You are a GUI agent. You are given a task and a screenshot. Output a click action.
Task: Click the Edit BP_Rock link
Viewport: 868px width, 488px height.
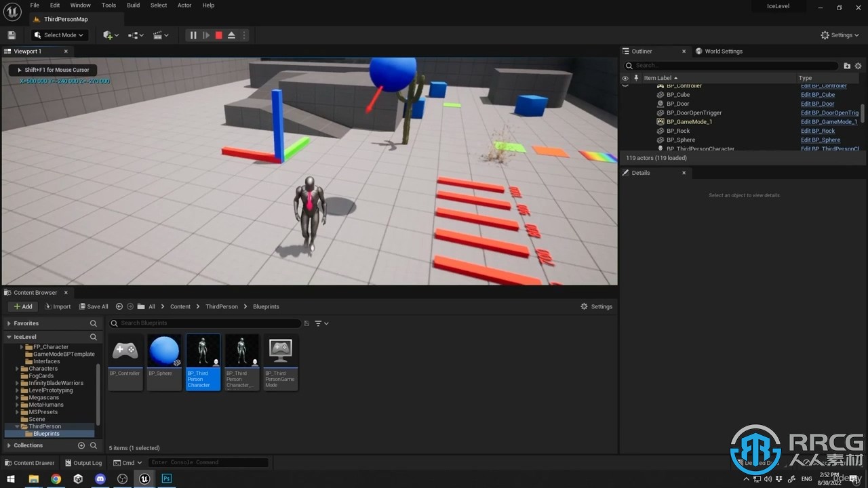coord(818,131)
